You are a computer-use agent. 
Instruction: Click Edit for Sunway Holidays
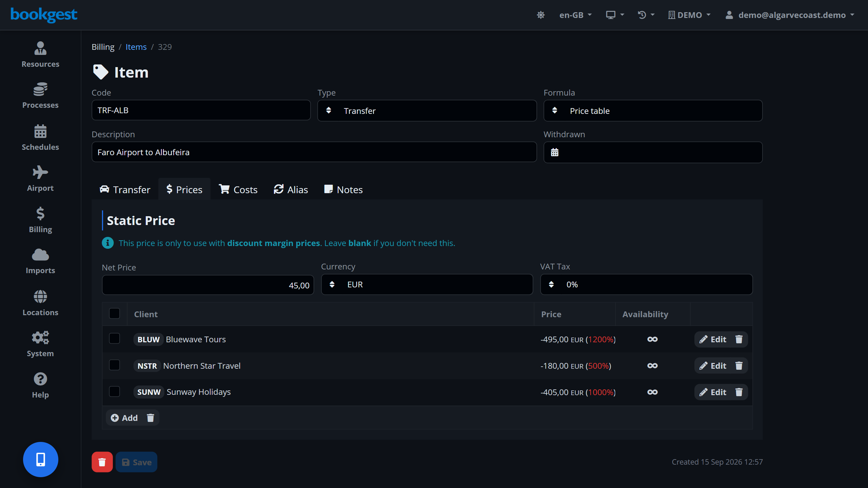[x=713, y=392]
